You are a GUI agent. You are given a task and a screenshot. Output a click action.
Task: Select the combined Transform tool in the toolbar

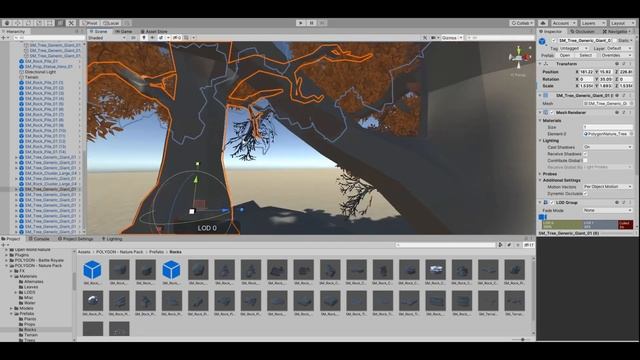(60, 23)
